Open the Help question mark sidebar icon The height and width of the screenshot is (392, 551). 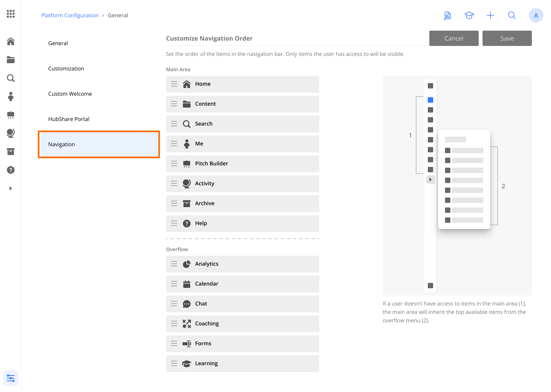click(x=11, y=170)
